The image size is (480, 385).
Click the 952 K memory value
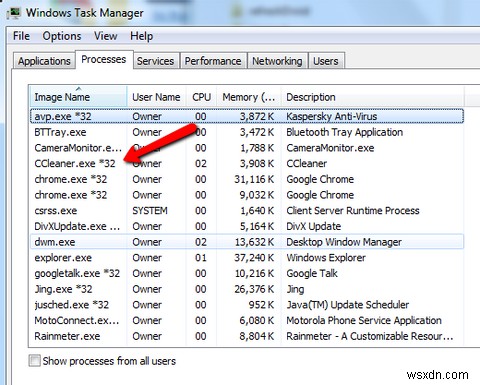[x=261, y=305]
